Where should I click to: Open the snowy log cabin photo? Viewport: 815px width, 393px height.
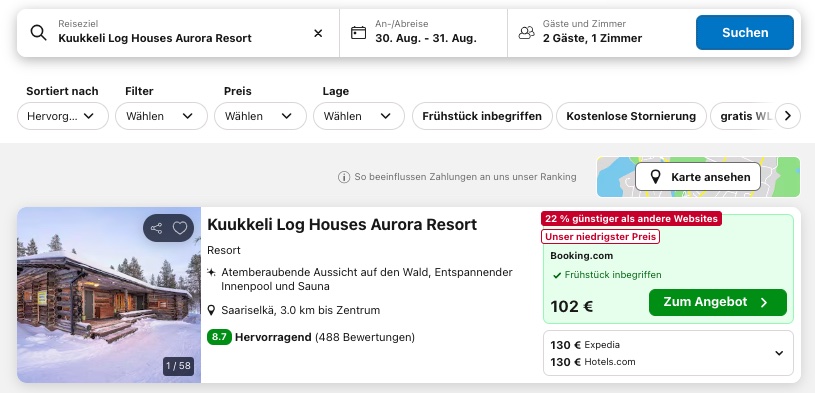(109, 295)
